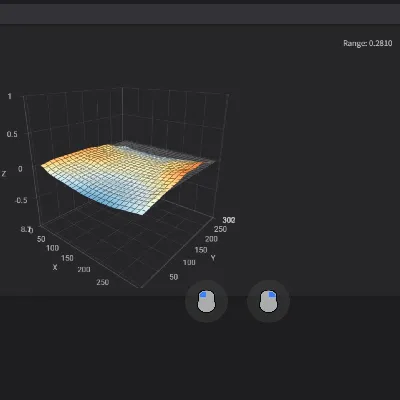Click the 50 tick on Y axis
Image resolution: width=400 pixels, height=400 pixels.
click(x=173, y=277)
